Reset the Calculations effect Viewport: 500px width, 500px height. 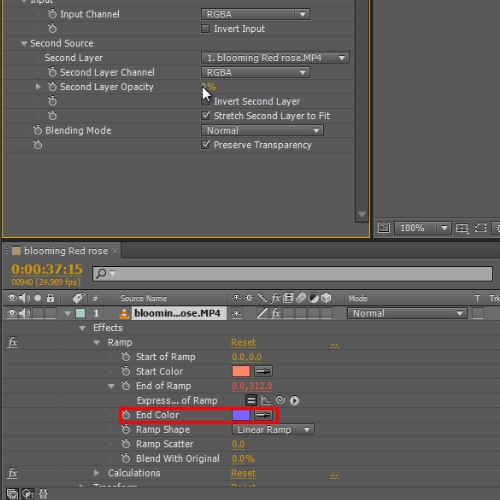point(243,473)
